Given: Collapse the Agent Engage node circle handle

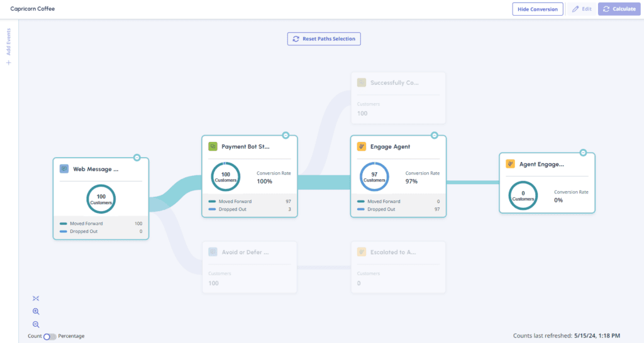Looking at the screenshot, I should pyautogui.click(x=583, y=153).
